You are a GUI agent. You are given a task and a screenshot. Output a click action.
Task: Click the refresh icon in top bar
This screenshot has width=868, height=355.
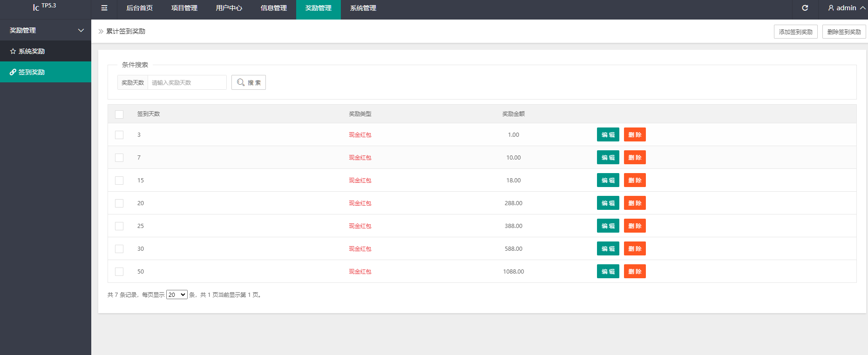point(805,8)
